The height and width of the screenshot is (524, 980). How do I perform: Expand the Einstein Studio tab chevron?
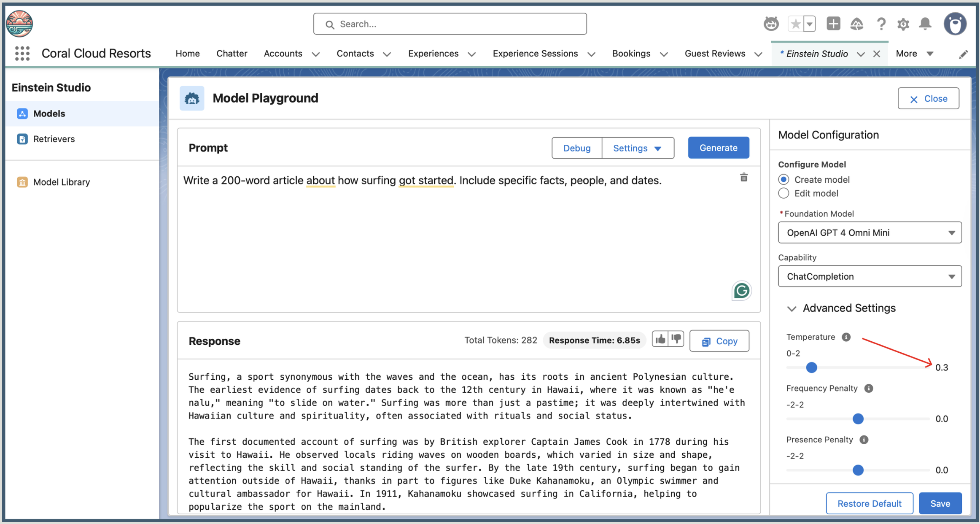(861, 54)
